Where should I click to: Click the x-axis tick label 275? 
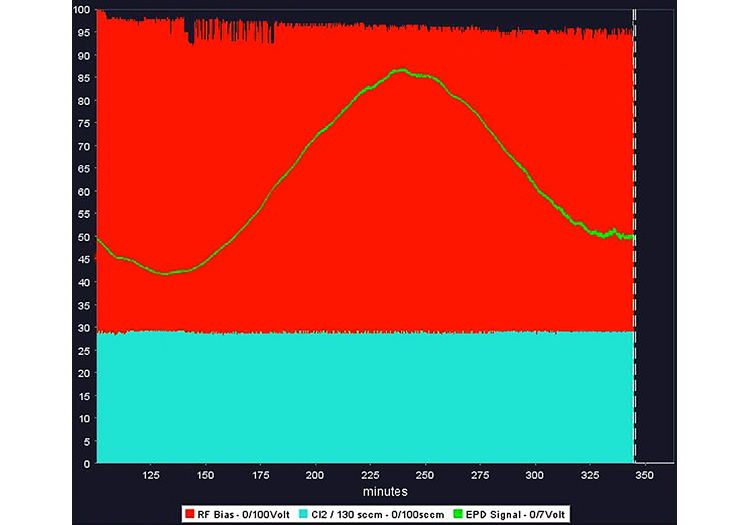point(480,475)
